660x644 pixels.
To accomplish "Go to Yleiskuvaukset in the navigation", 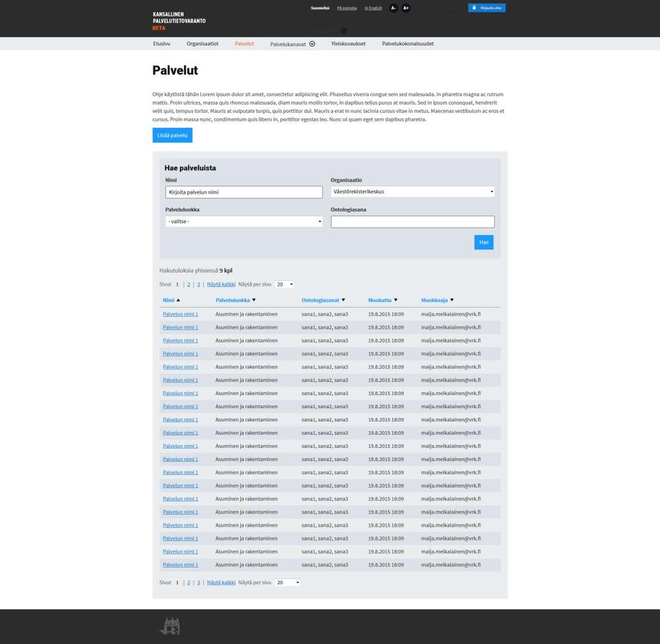I will click(348, 44).
